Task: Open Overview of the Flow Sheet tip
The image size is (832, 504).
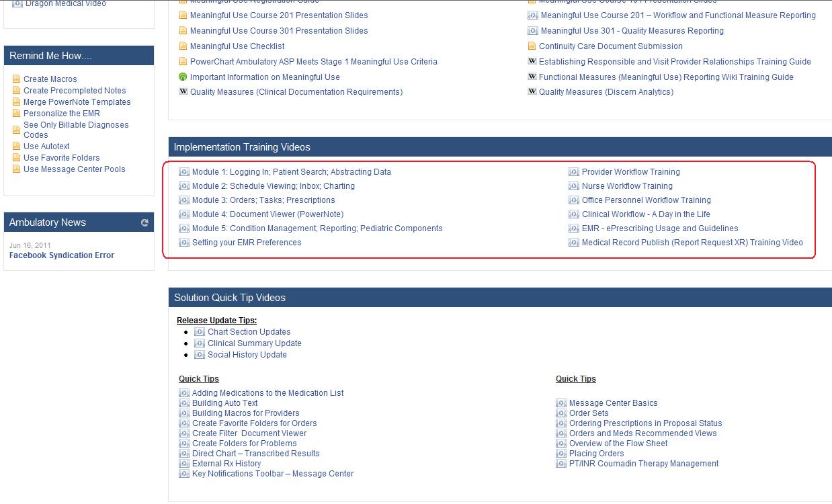Action: click(618, 444)
